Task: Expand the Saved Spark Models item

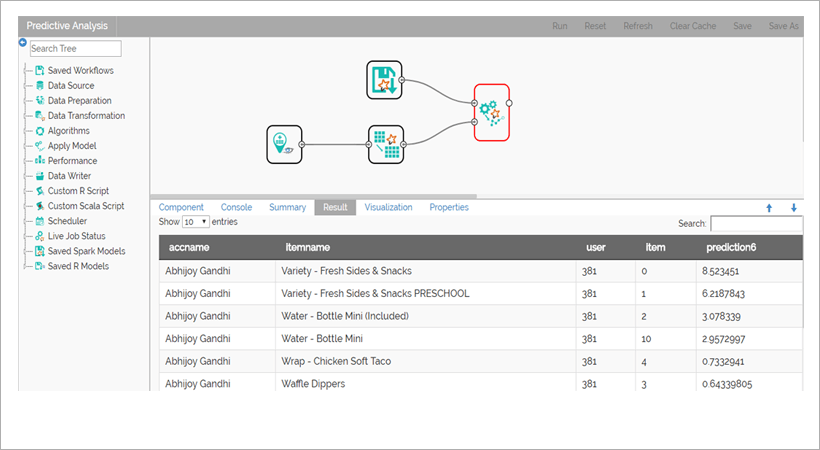Action: tap(86, 251)
